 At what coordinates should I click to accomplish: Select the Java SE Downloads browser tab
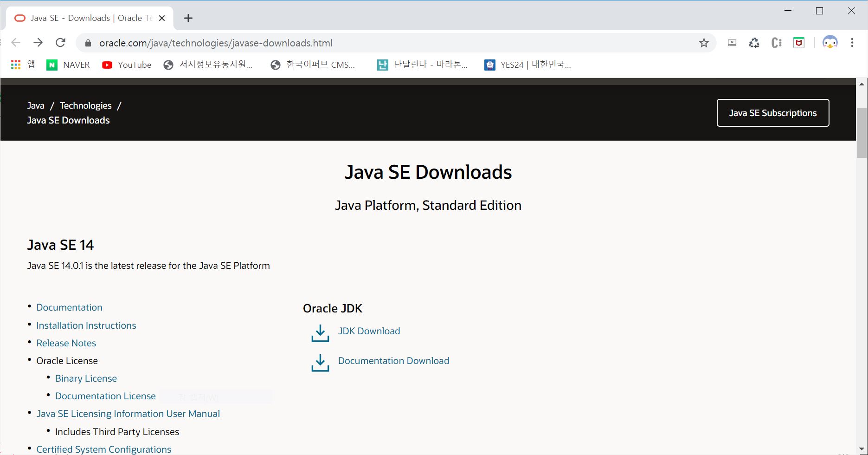pos(90,18)
